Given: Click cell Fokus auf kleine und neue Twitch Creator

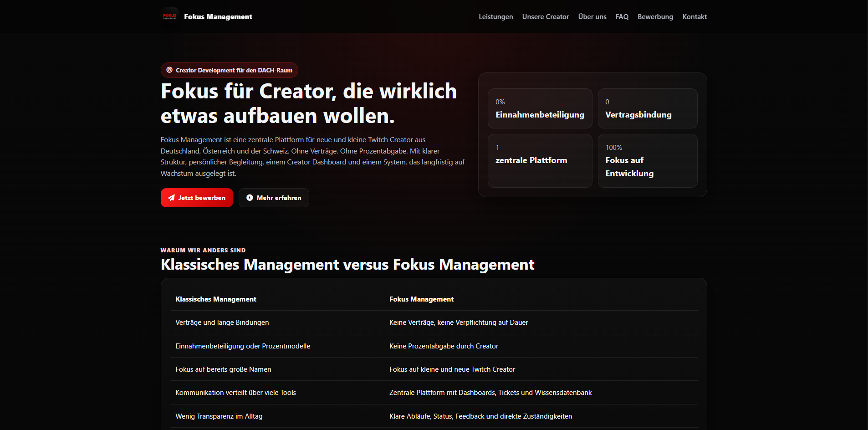Looking at the screenshot, I should (452, 369).
